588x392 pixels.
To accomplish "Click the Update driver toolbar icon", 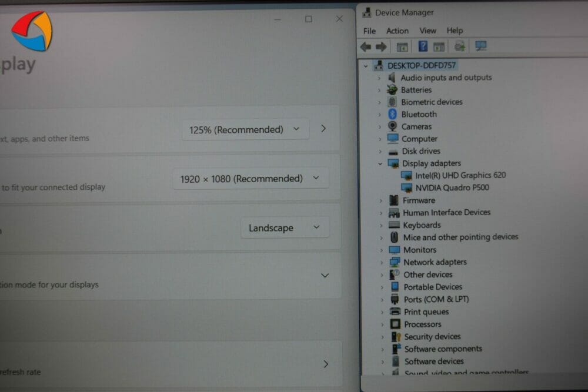I will [460, 46].
